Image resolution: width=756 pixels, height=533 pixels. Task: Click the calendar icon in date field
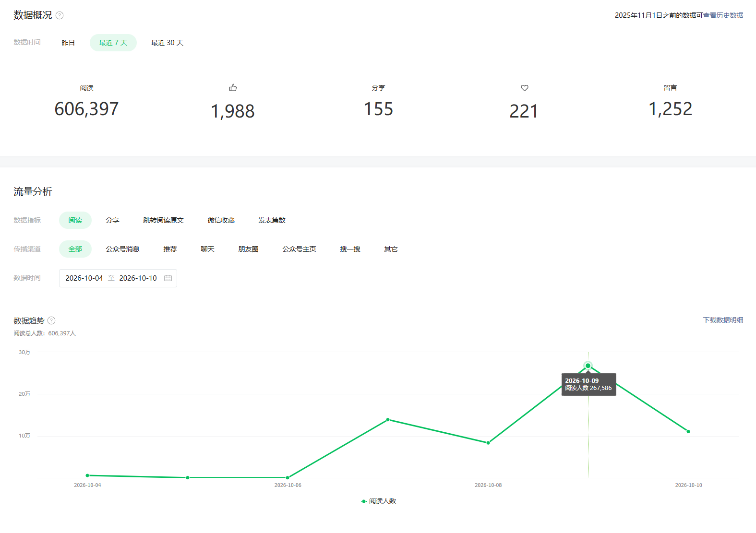coord(168,278)
